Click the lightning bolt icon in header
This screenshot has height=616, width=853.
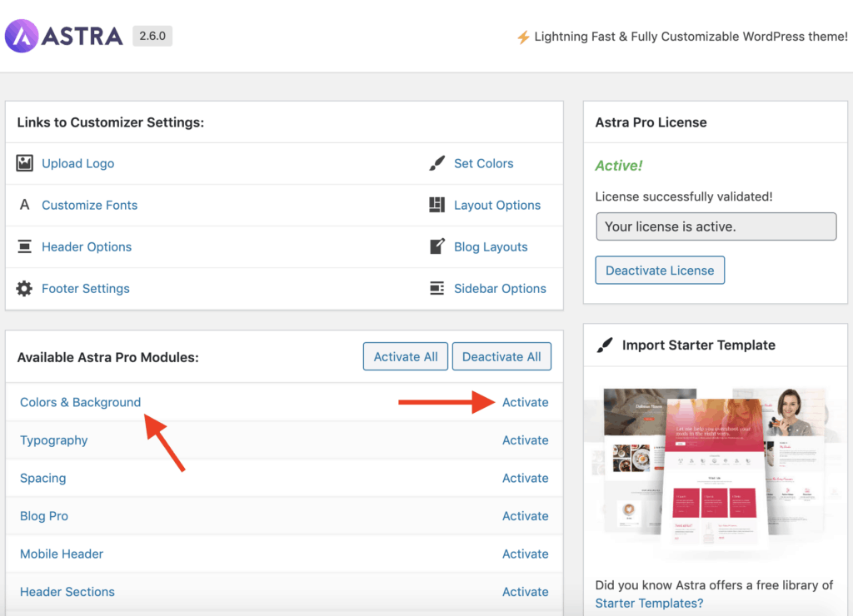point(523,37)
